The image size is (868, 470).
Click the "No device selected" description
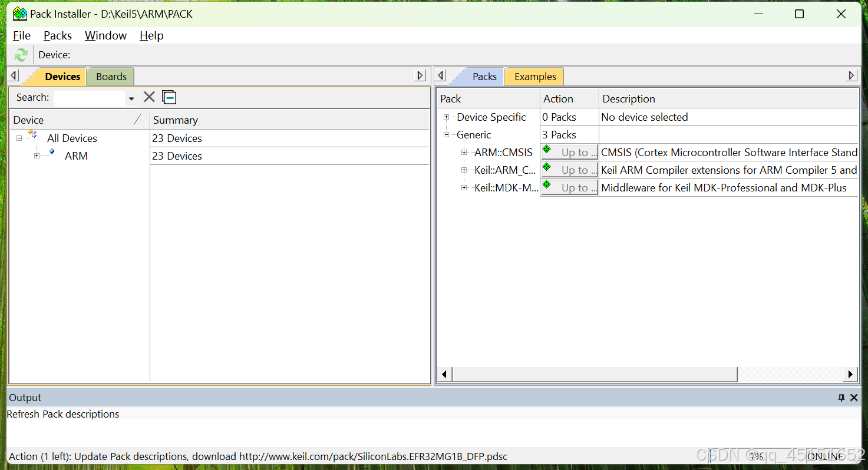(x=644, y=117)
